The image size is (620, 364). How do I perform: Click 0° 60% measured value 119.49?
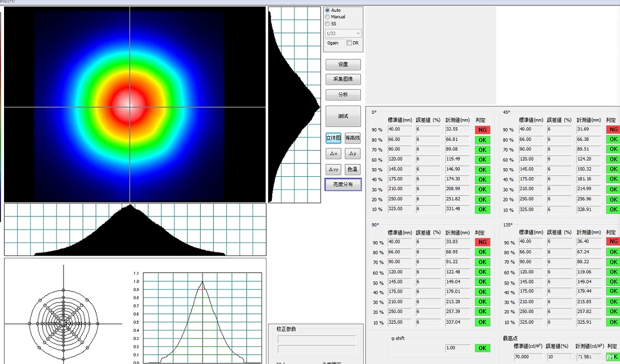click(458, 159)
